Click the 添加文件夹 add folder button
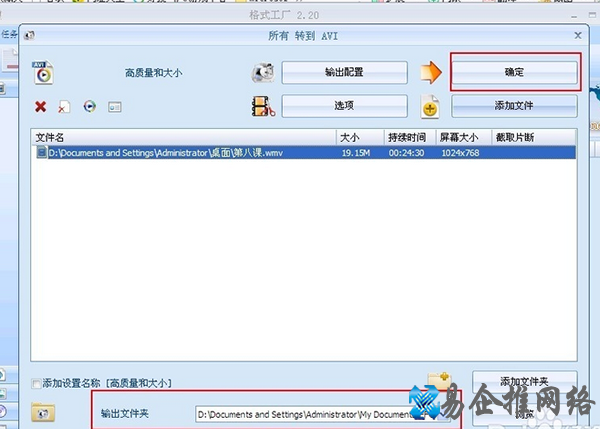The height and width of the screenshot is (429, 600). click(x=525, y=381)
